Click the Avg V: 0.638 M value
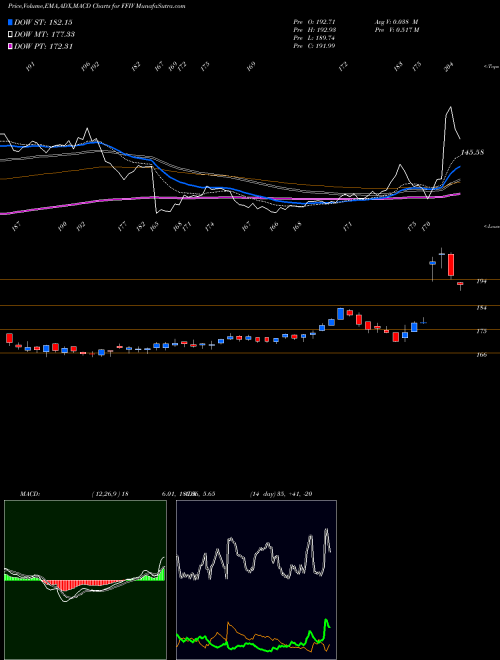500x660 pixels. (x=396, y=21)
